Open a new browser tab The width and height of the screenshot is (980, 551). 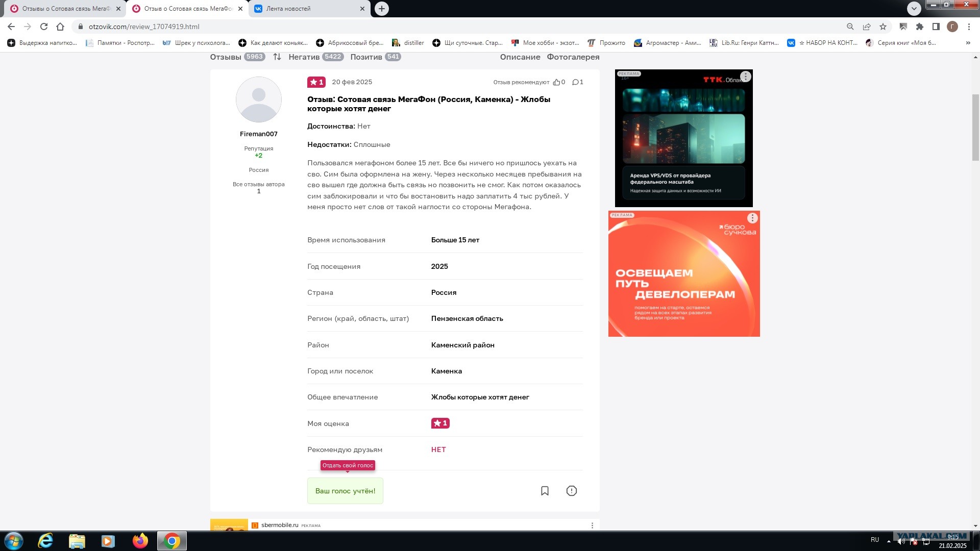pyautogui.click(x=382, y=9)
